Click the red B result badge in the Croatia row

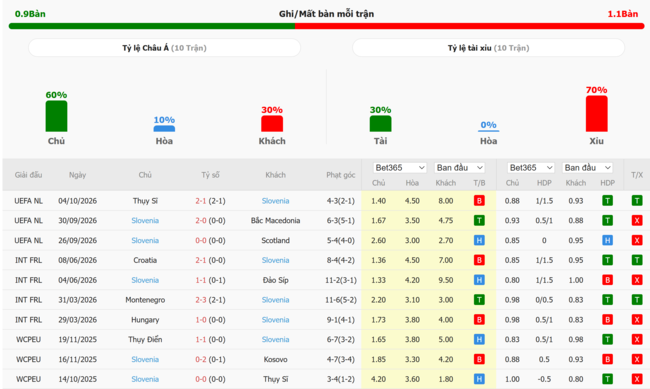pyautogui.click(x=479, y=260)
